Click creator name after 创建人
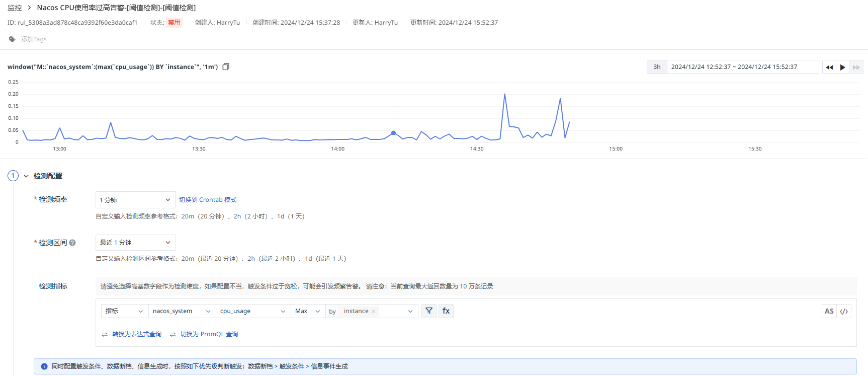This screenshot has width=868, height=376. [x=228, y=23]
